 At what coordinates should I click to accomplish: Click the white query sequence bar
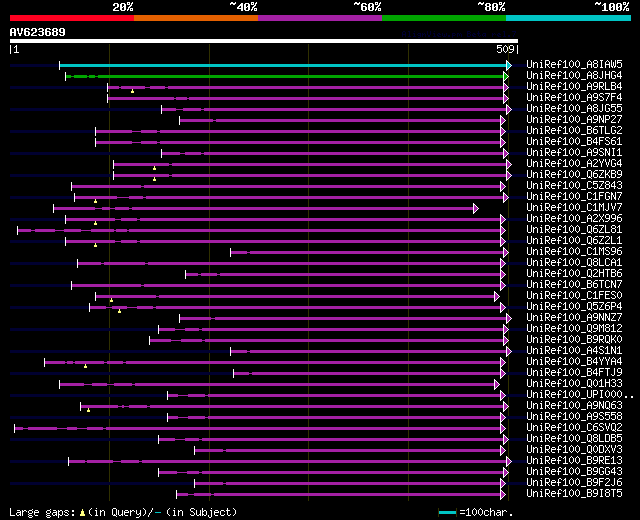click(x=264, y=41)
